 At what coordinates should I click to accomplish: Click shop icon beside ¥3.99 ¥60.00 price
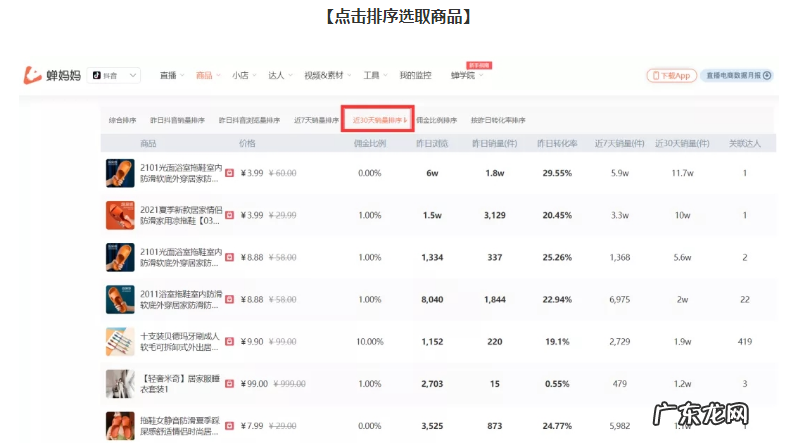(x=229, y=173)
